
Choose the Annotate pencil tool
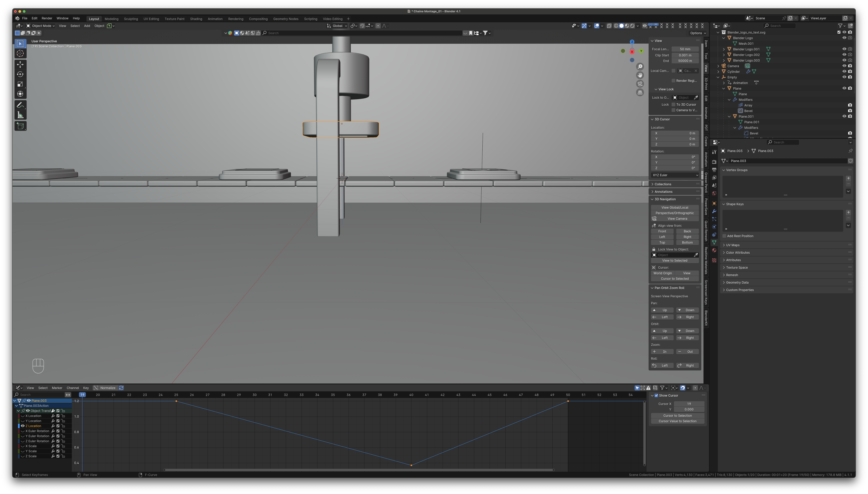(20, 105)
